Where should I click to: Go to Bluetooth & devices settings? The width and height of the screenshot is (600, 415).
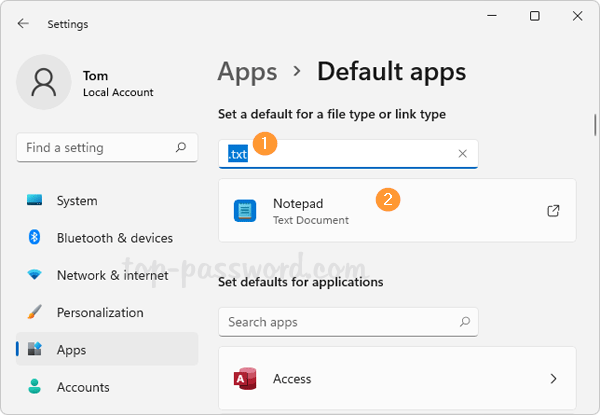(114, 238)
